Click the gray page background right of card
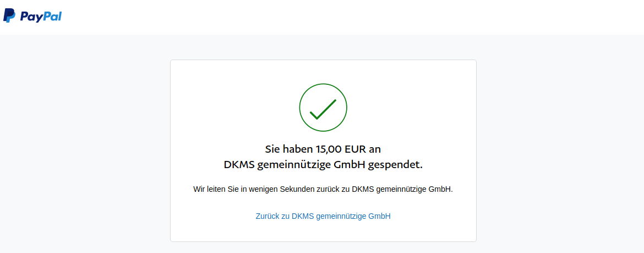This screenshot has width=644, height=253. [560, 144]
